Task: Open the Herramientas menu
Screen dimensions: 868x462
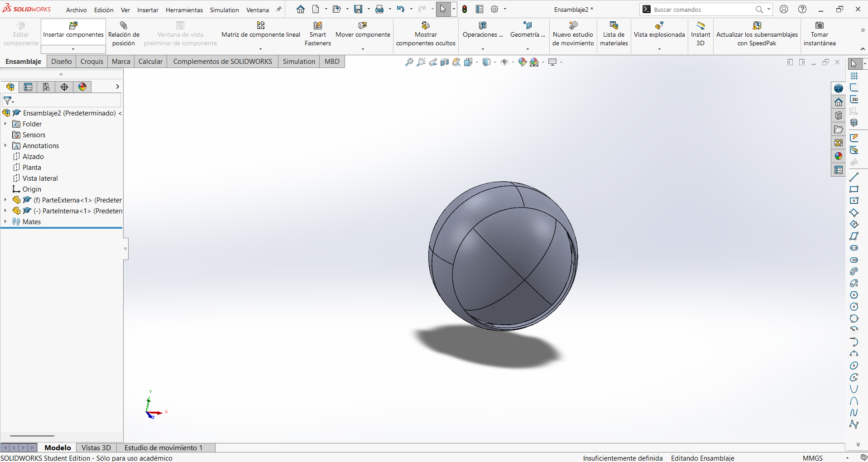Action: point(184,10)
